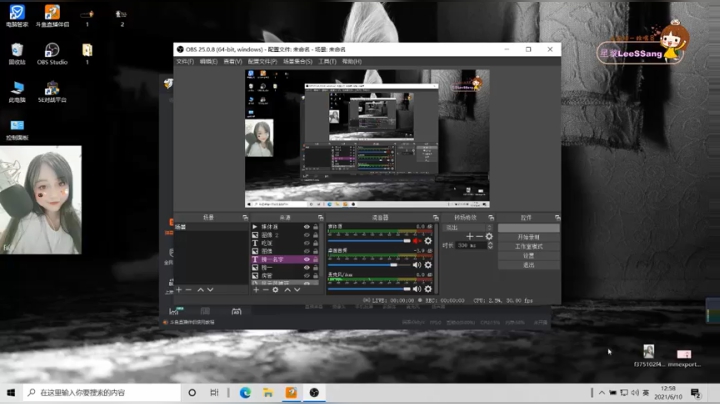Open Task View on the taskbar
Image resolution: width=720 pixels, height=404 pixels.
click(x=214, y=393)
